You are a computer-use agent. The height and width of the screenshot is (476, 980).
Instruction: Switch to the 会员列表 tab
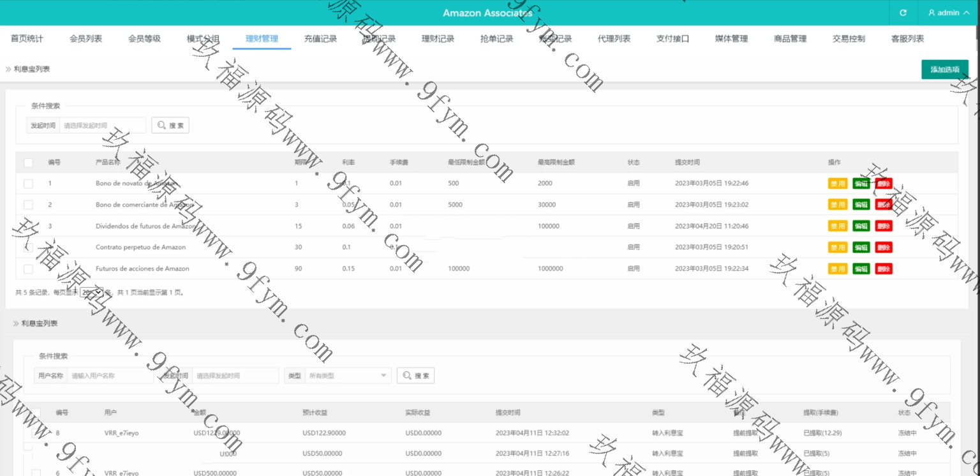click(85, 39)
